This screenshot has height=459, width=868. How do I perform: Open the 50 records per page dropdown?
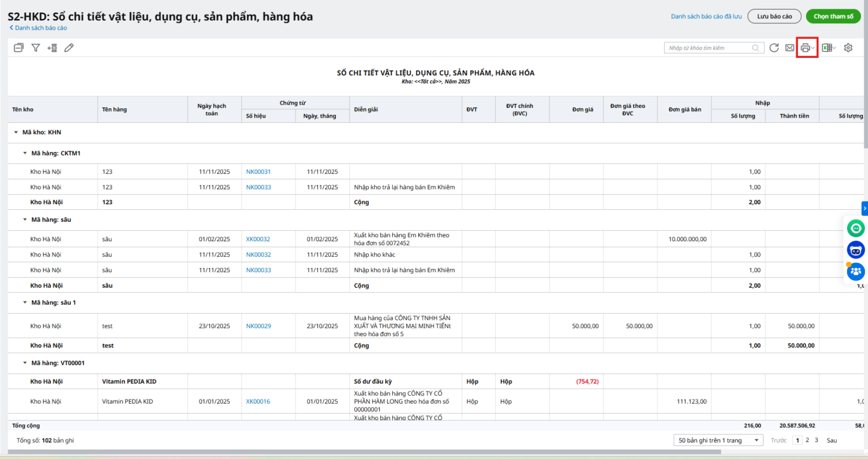coord(718,441)
